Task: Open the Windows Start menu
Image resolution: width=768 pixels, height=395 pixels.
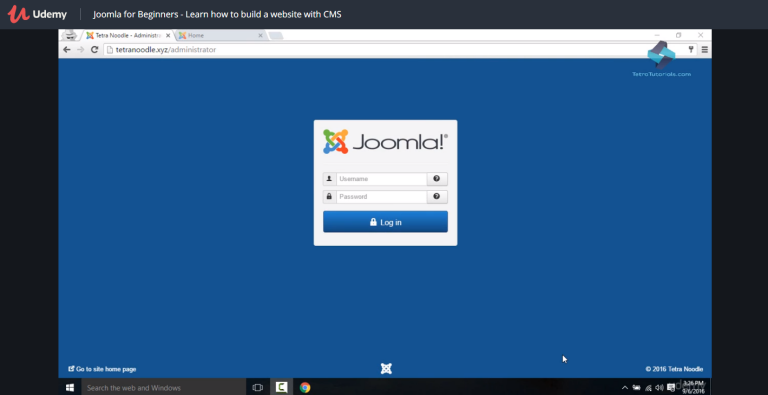Action: pyautogui.click(x=70, y=388)
